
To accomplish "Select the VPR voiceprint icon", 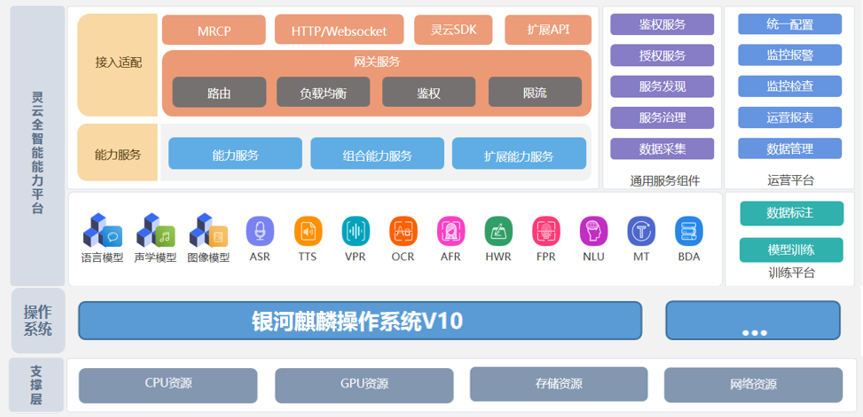I will [356, 231].
